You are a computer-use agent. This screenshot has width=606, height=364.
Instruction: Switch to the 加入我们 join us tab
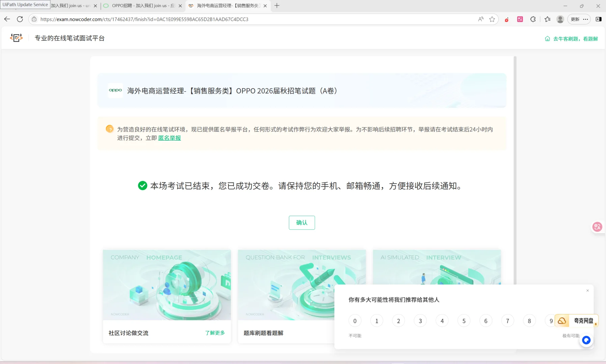pos(70,6)
